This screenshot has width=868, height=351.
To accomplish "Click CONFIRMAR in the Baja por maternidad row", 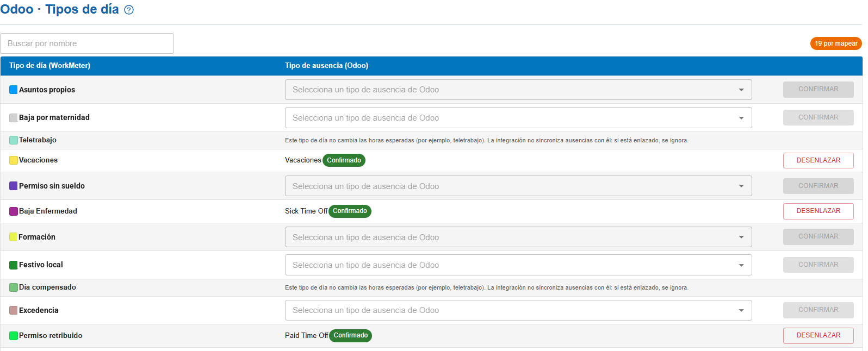I will (818, 117).
